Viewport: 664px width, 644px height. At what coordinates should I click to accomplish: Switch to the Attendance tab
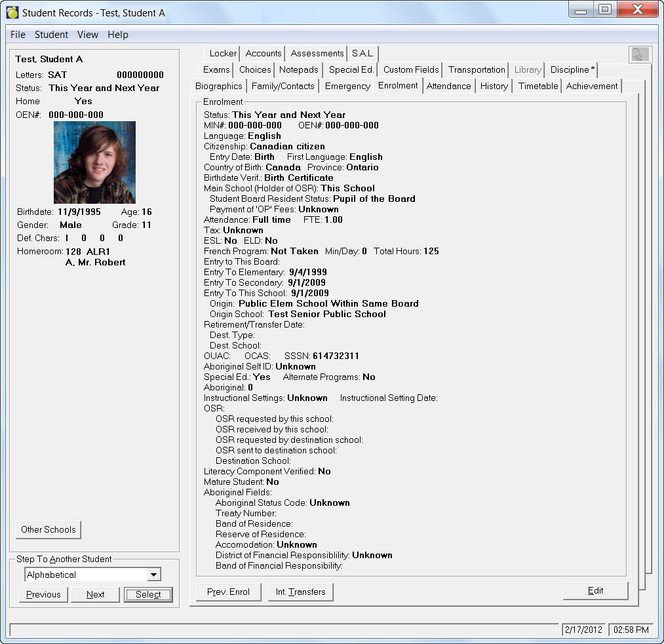point(448,86)
